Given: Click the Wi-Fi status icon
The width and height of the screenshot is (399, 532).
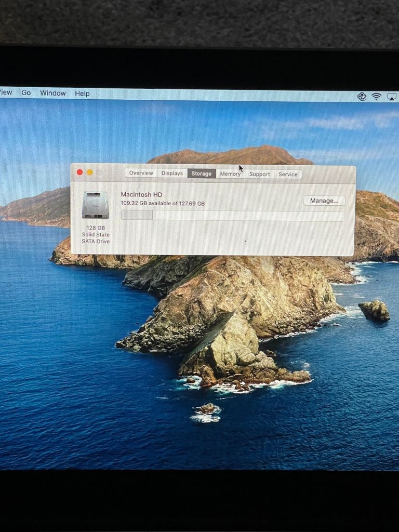Looking at the screenshot, I should click(x=376, y=97).
